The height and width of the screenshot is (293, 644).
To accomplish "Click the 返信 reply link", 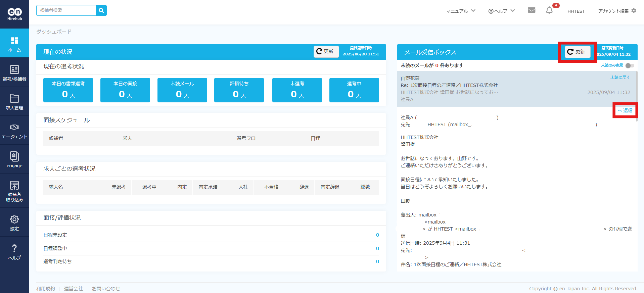I will pos(625,110).
